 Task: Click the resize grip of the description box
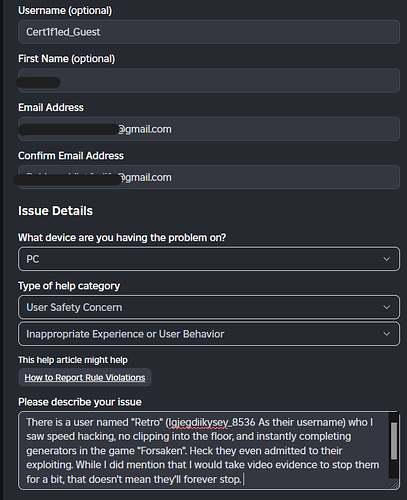coord(395,485)
